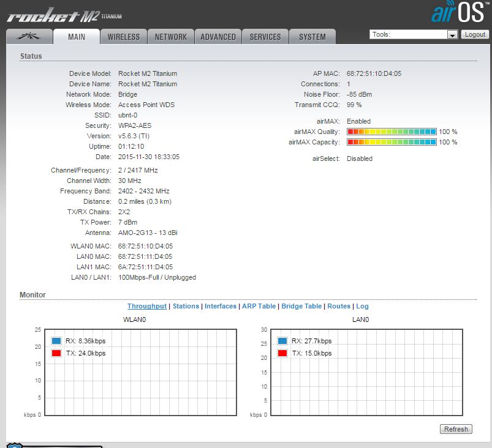The image size is (492, 448).
Task: Click the blue RX swatch in LAN0 graph
Action: [282, 341]
